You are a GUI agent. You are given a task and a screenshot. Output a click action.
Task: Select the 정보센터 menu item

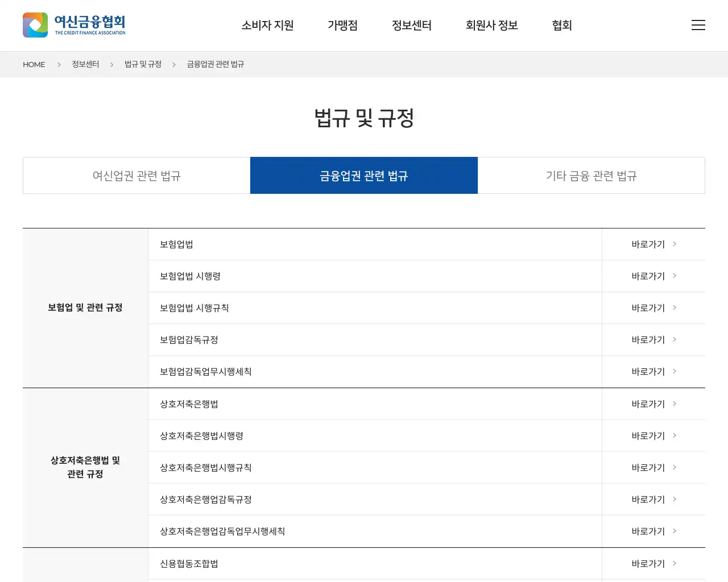click(411, 26)
